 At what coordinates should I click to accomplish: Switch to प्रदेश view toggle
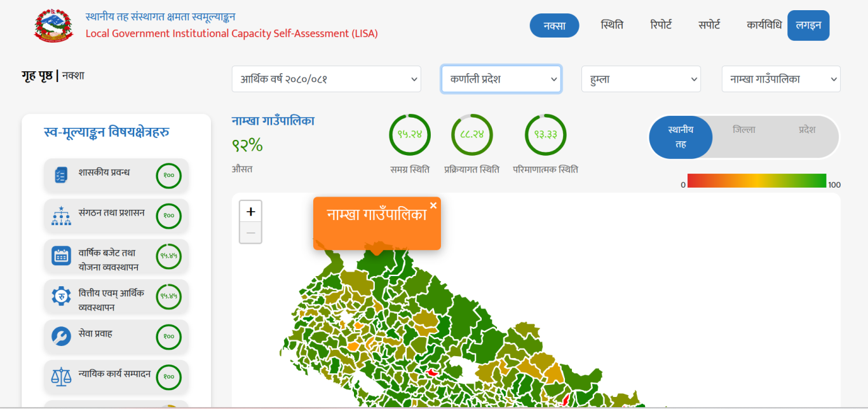pyautogui.click(x=807, y=130)
